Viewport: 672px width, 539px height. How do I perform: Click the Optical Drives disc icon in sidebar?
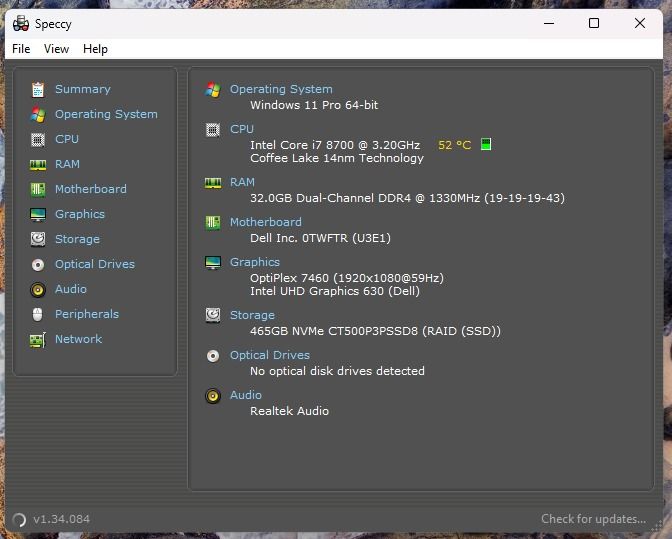tap(38, 265)
